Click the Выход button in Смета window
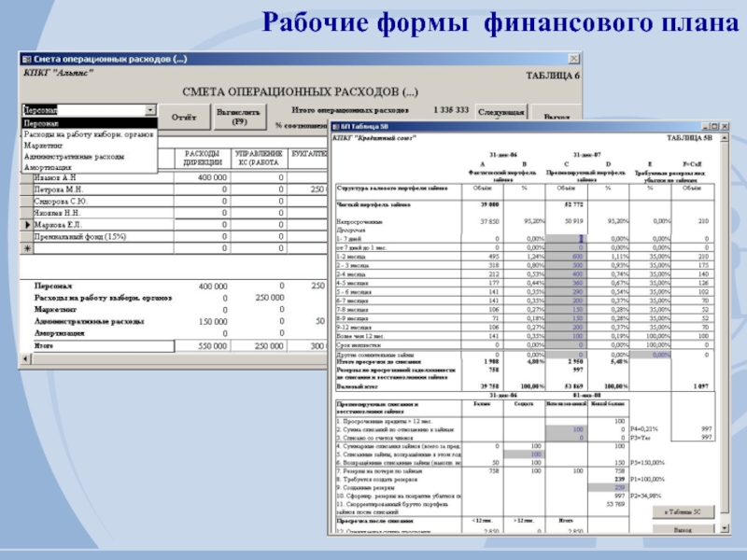Viewport: 747px width, 560px height. click(556, 113)
